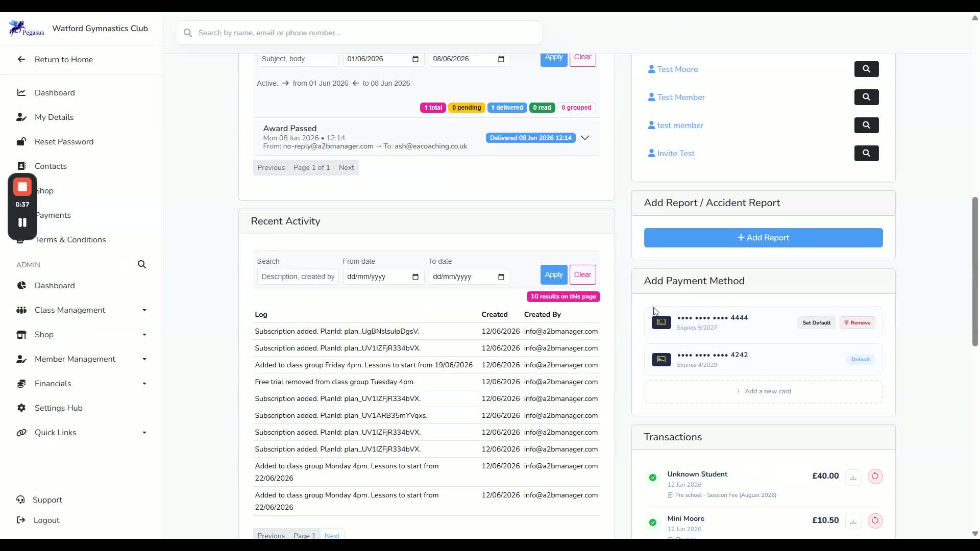Open calendar picker in Recent Activity From date

(415, 277)
